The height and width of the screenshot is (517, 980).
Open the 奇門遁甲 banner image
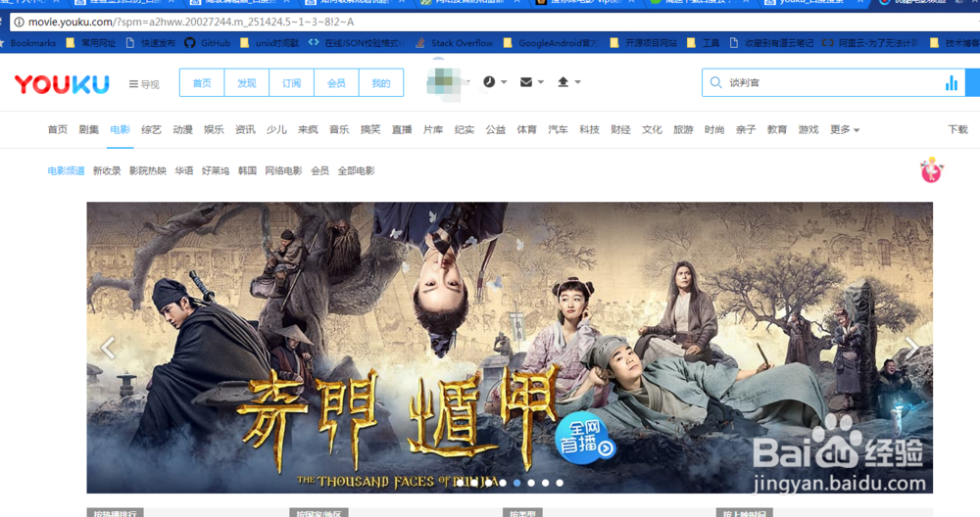[510, 348]
